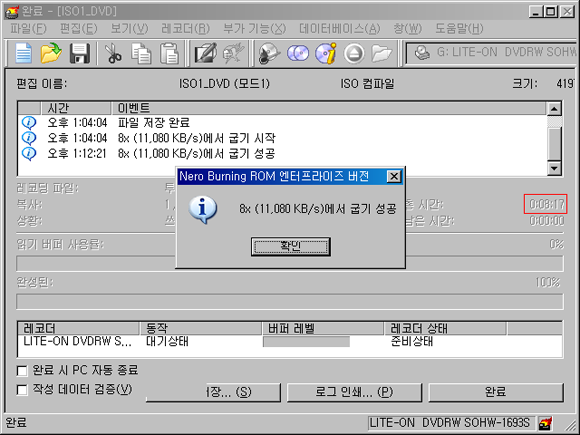The width and height of the screenshot is (580, 435).
Task: Click the 동작 column header
Action: pyautogui.click(x=200, y=328)
